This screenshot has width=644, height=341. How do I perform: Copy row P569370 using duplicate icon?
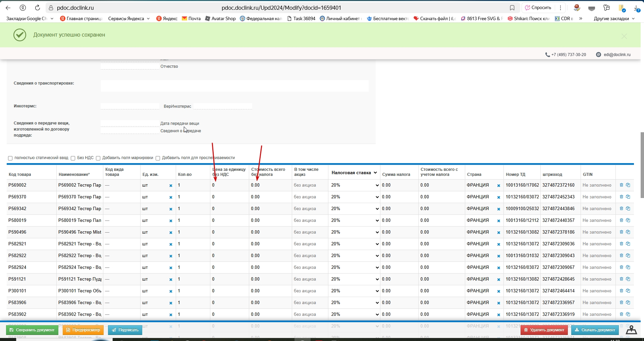pyautogui.click(x=628, y=197)
